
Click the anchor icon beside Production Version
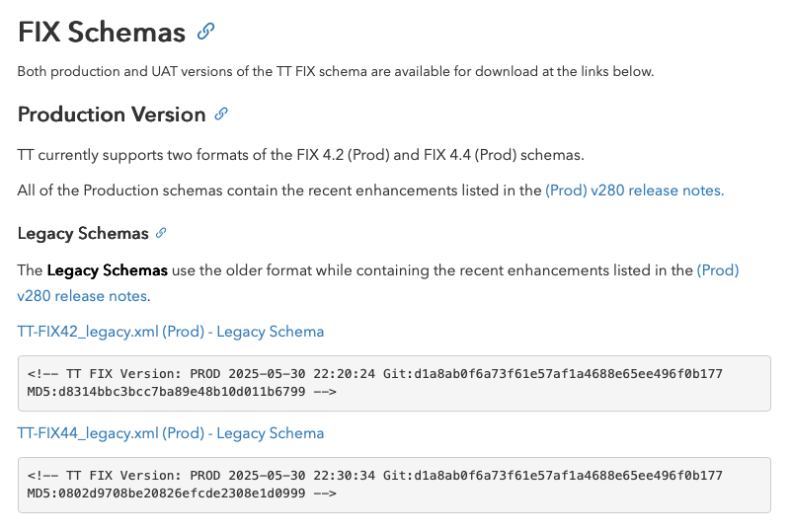(x=221, y=114)
